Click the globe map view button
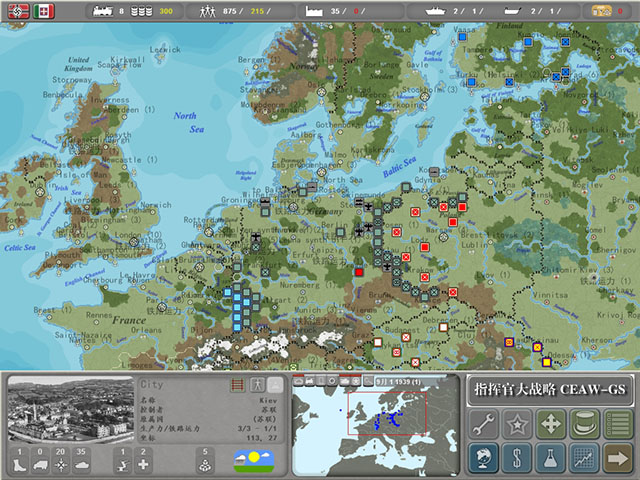Viewport: 640px width, 480px height. pyautogui.click(x=484, y=458)
